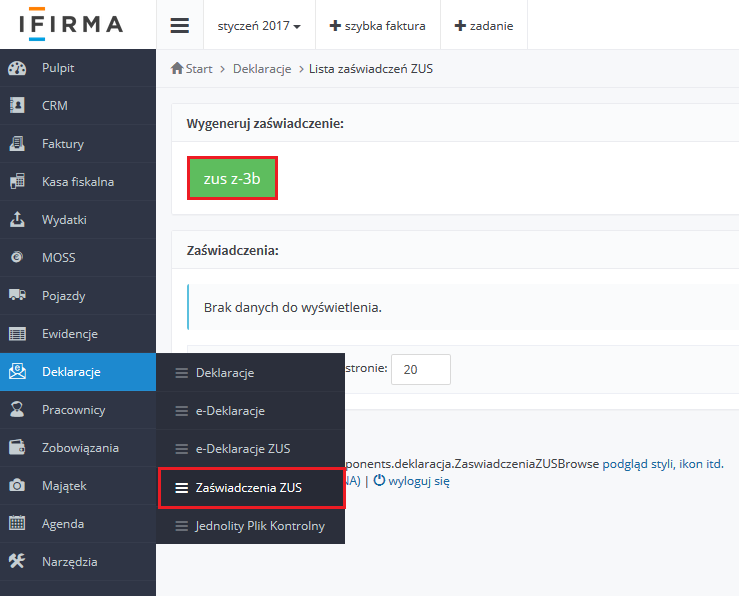
Task: Click the items-per-page field showing 20
Action: (x=420, y=369)
